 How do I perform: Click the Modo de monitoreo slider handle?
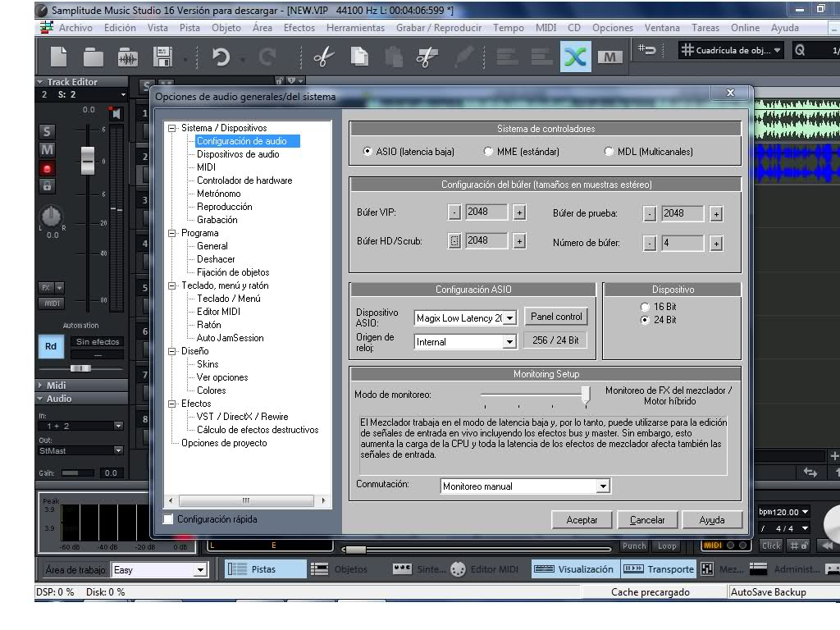click(x=586, y=395)
